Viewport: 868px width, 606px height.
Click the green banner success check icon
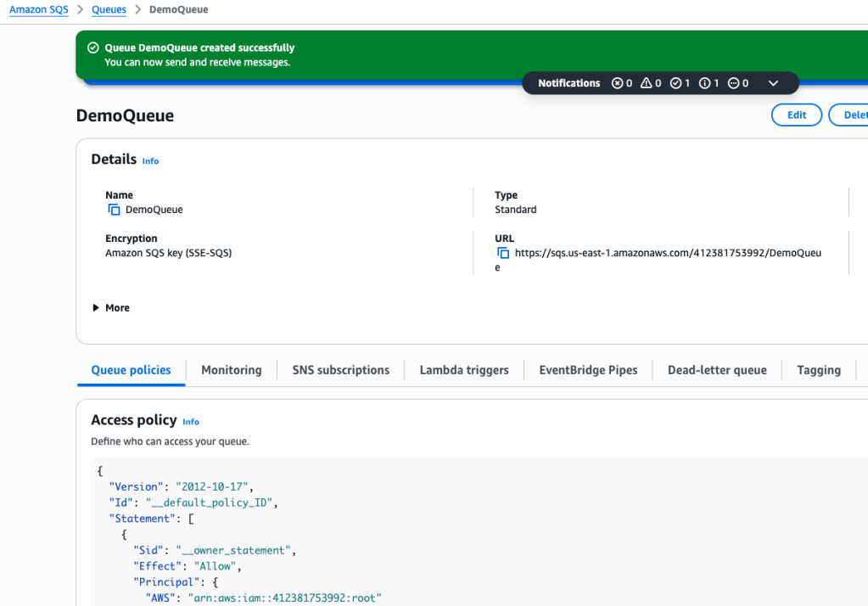(x=93, y=48)
